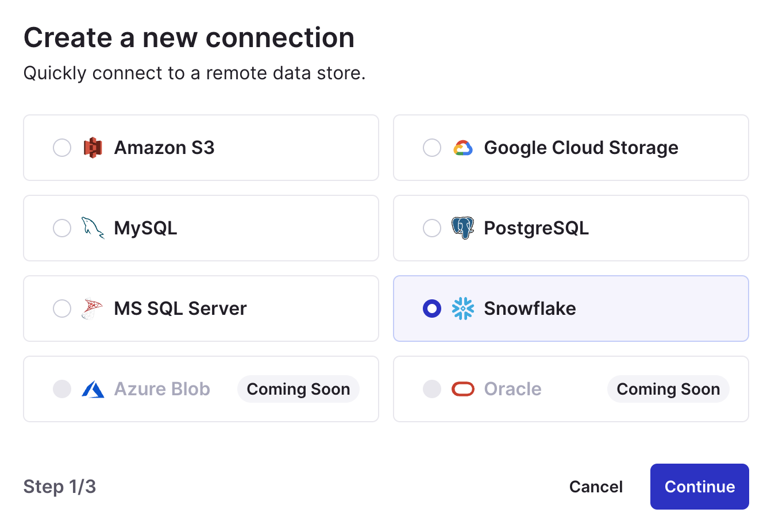The width and height of the screenshot is (771, 532).
Task: Click the Snowflake logo icon
Action: tap(462, 309)
